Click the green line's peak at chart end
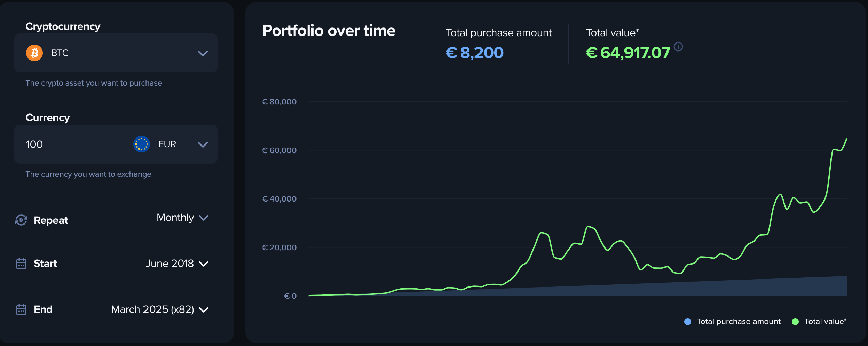Viewport: 868px width, 346px height. pos(846,139)
